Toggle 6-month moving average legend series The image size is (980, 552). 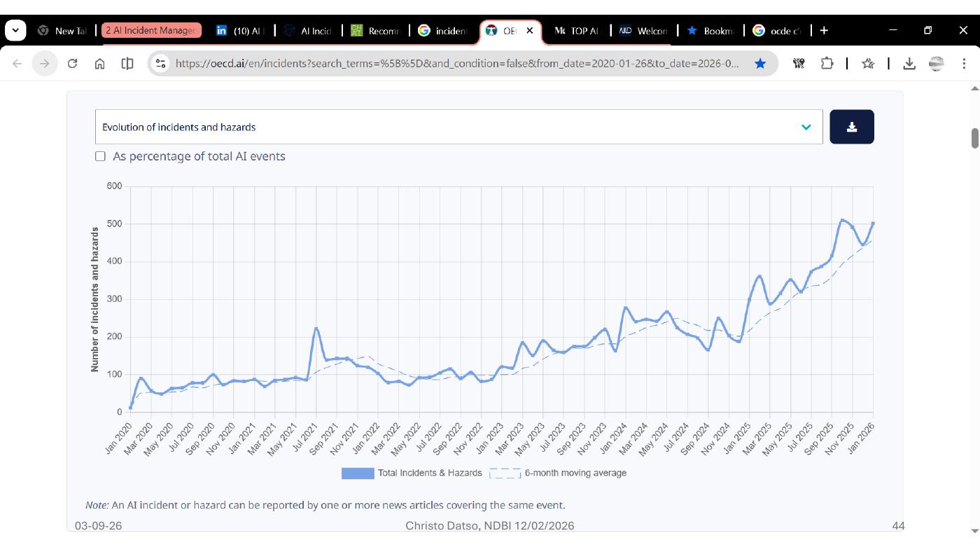click(558, 473)
